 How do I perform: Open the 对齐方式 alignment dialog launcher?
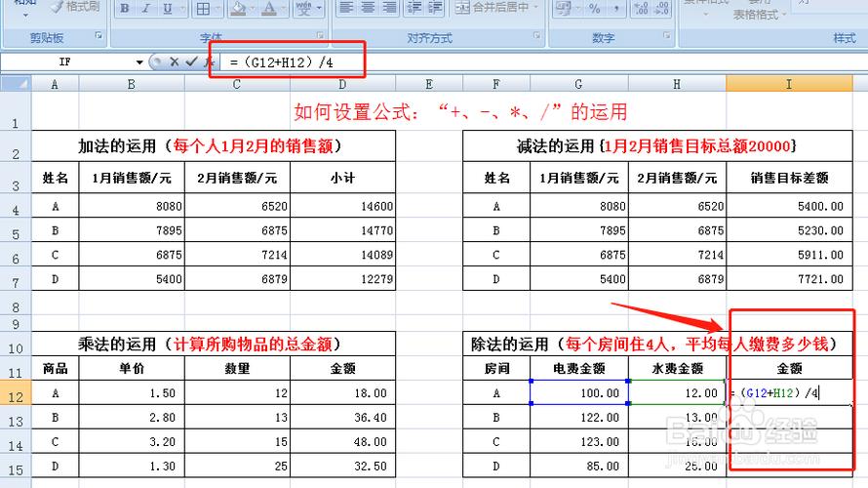537,35
